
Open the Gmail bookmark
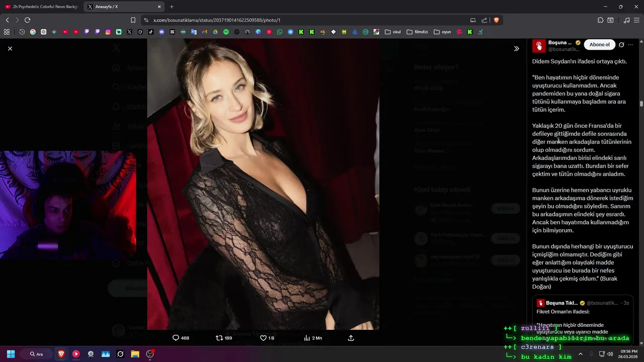pos(204,32)
